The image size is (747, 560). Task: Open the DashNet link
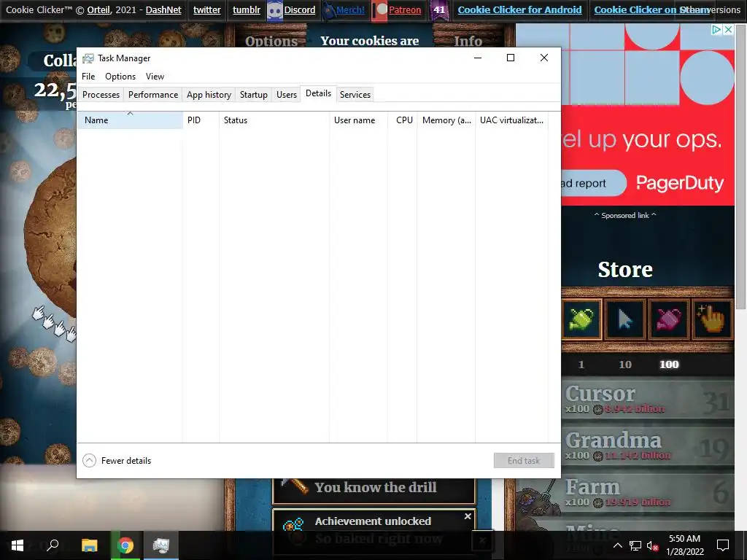coord(163,9)
